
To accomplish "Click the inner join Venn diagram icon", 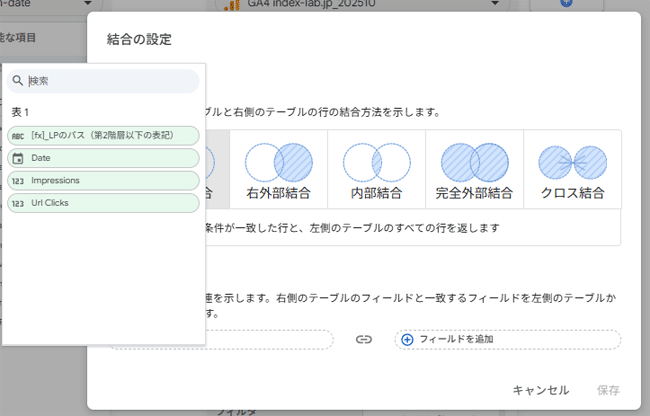I will (376, 162).
